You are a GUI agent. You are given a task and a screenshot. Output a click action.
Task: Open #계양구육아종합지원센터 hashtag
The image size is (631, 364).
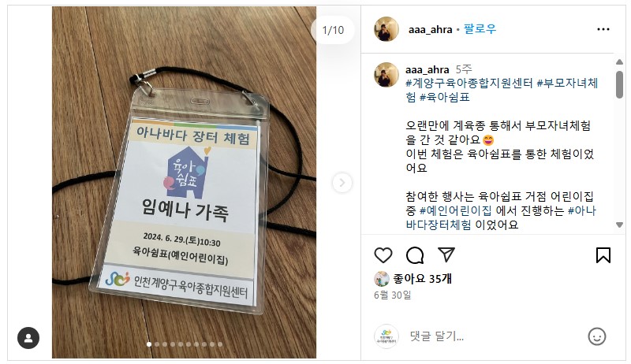click(x=469, y=84)
